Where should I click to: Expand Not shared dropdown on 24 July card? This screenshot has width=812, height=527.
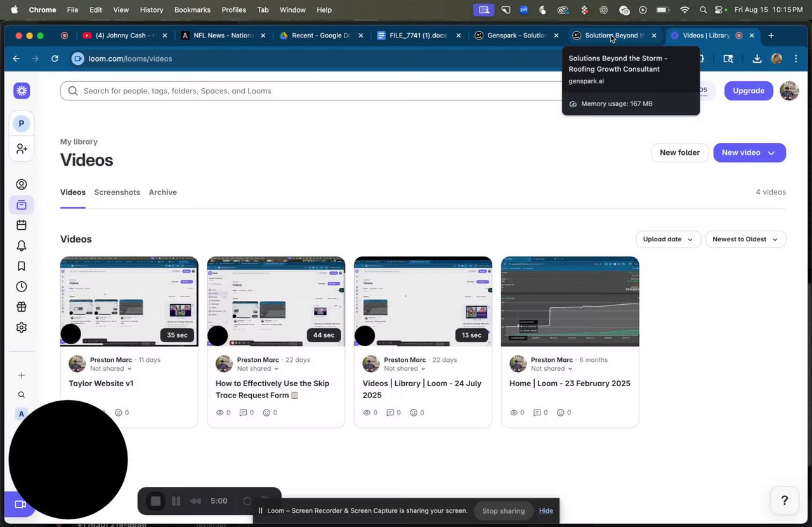pos(405,369)
